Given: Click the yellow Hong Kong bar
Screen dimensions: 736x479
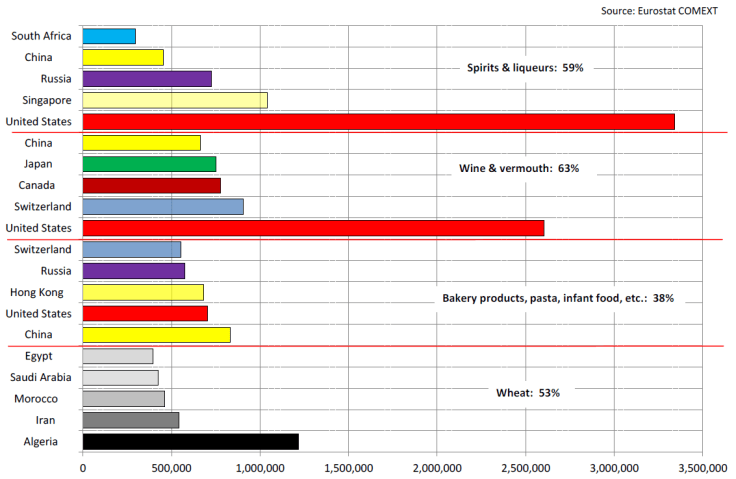Looking at the screenshot, I should (x=143, y=292).
